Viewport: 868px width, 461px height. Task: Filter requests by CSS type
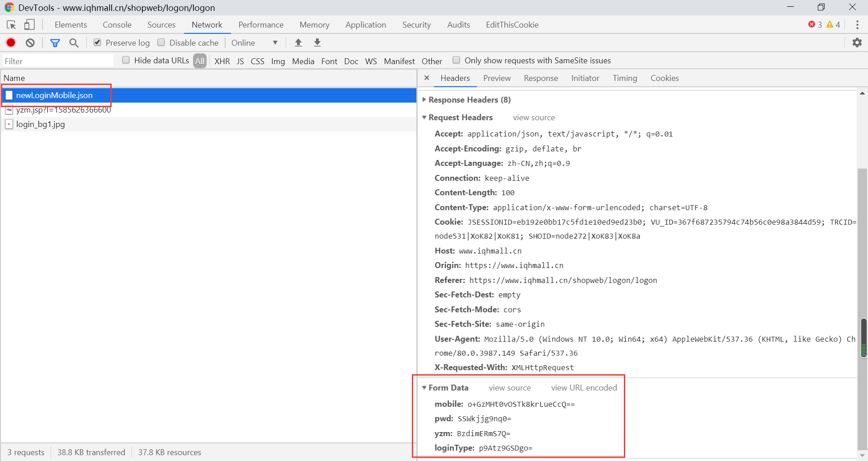point(258,61)
